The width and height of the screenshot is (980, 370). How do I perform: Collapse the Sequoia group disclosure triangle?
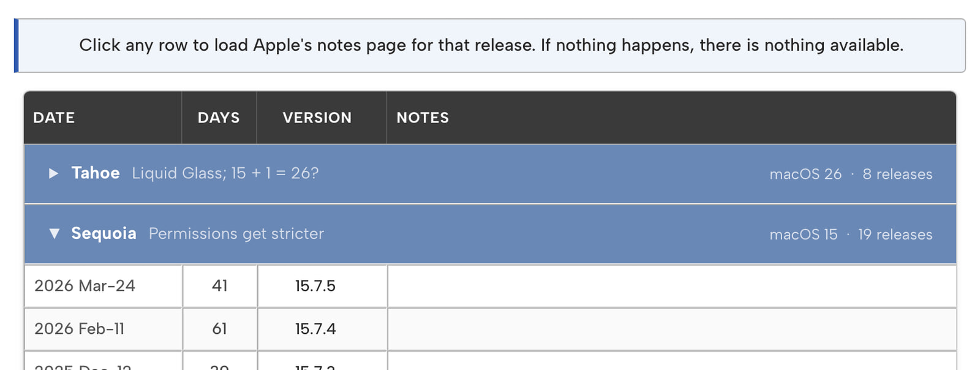[x=54, y=233]
